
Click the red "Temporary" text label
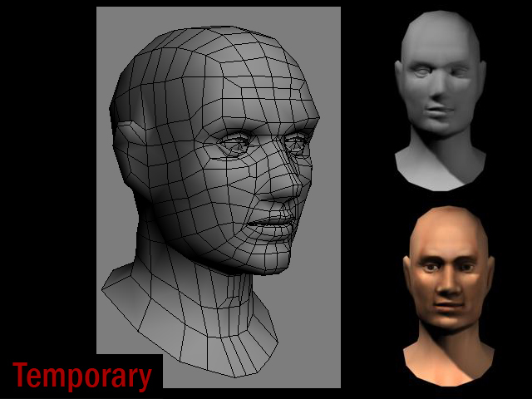(82, 376)
